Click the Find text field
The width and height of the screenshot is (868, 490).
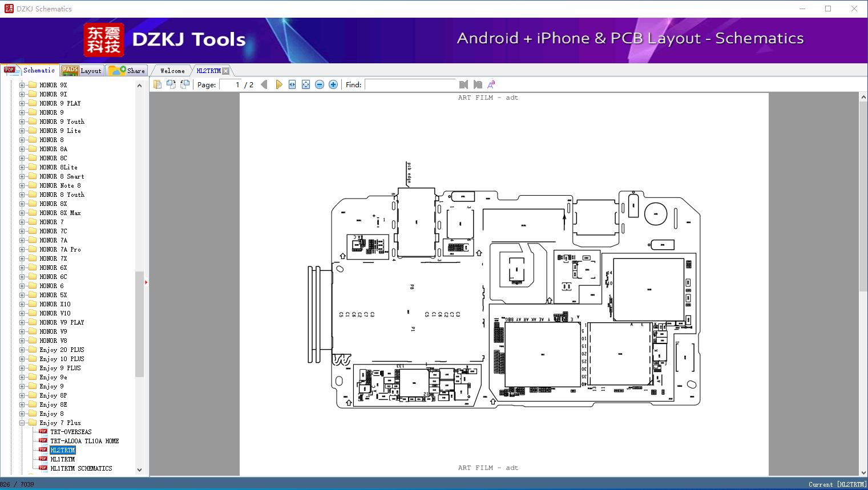click(x=410, y=84)
